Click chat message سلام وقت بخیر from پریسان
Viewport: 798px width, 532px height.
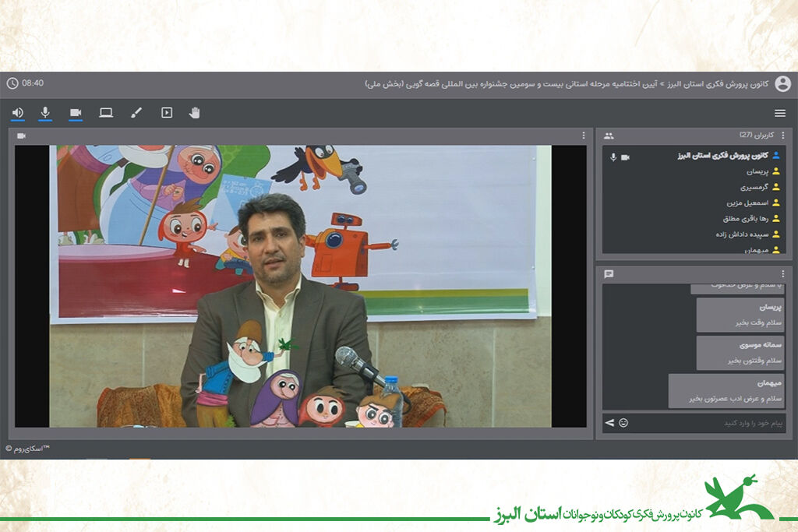coord(740,315)
